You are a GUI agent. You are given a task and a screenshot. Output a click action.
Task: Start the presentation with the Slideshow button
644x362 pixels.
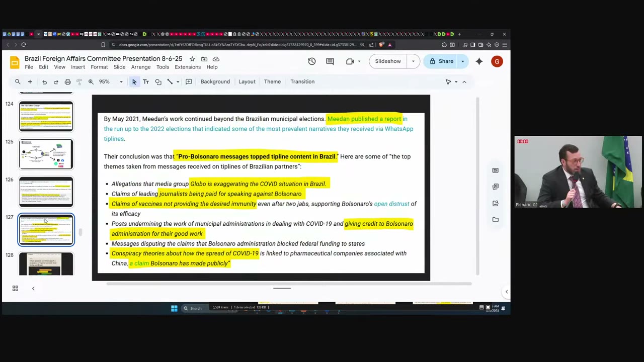(388, 61)
